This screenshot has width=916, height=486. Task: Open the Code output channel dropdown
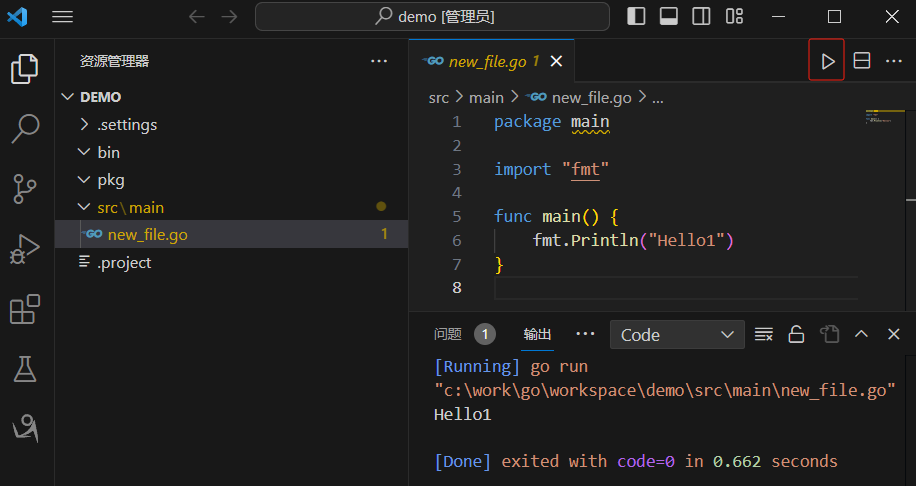coord(677,335)
